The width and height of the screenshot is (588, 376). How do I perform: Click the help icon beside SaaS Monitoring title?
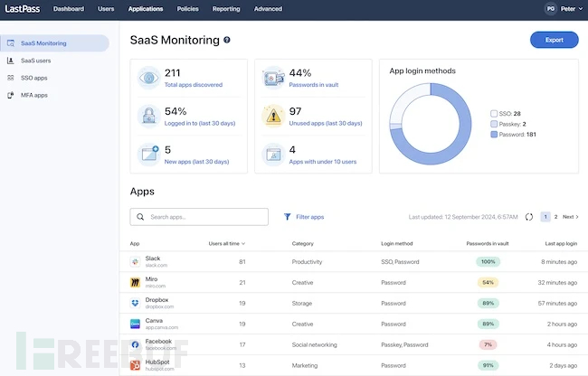click(x=227, y=41)
